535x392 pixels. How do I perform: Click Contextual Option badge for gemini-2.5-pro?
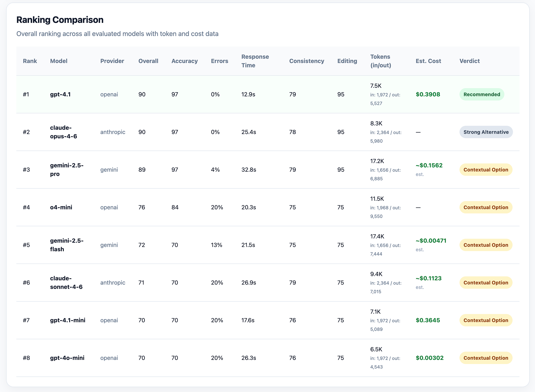point(486,170)
